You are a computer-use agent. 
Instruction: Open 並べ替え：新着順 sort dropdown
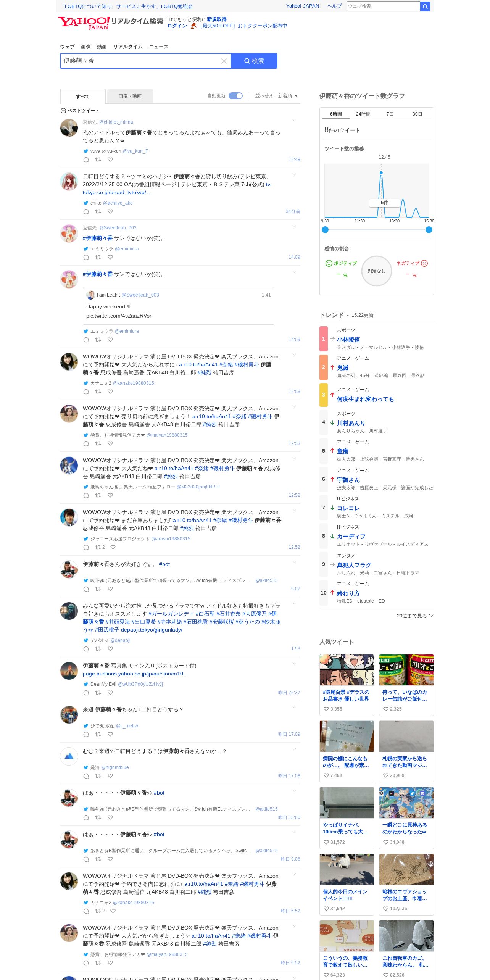[276, 96]
